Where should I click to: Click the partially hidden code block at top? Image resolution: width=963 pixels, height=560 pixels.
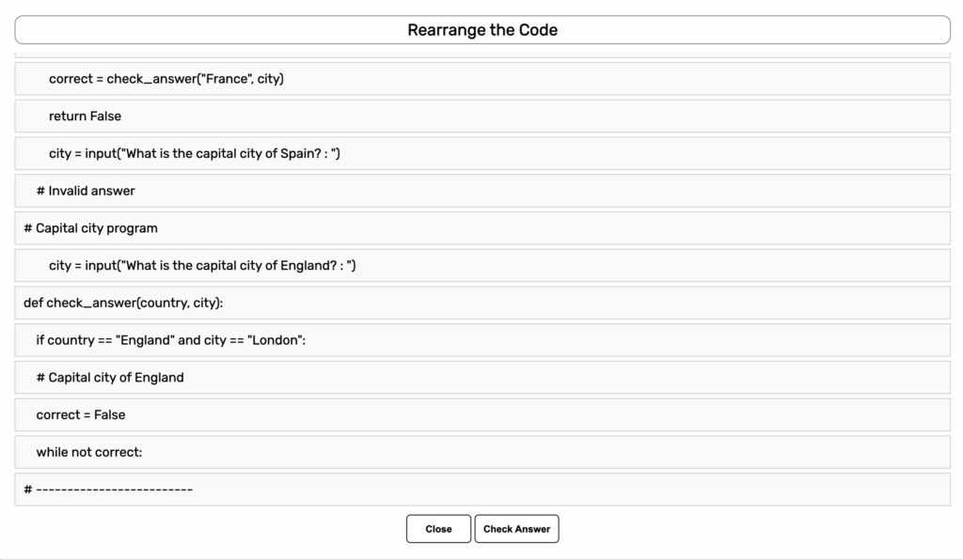(x=482, y=56)
